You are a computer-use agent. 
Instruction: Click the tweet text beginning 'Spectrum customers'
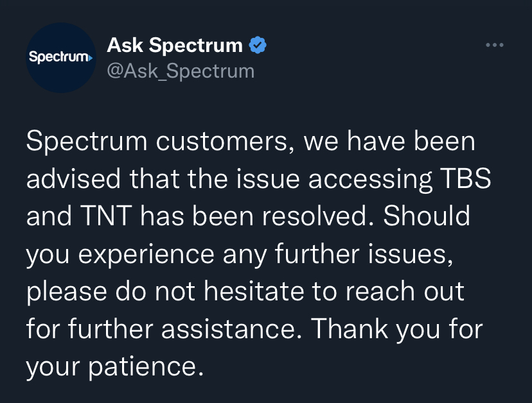pyautogui.click(x=258, y=253)
